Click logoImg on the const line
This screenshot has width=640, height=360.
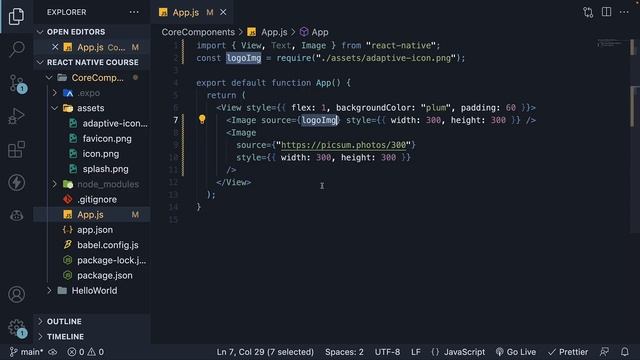click(x=244, y=58)
